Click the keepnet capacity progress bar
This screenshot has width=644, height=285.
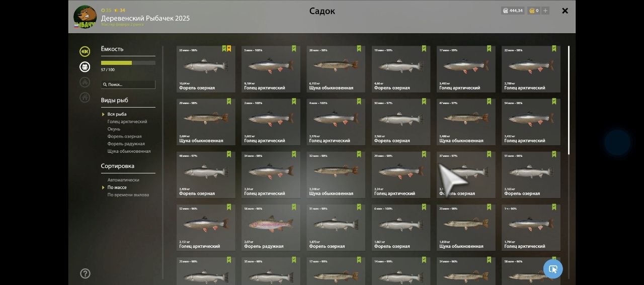128,63
